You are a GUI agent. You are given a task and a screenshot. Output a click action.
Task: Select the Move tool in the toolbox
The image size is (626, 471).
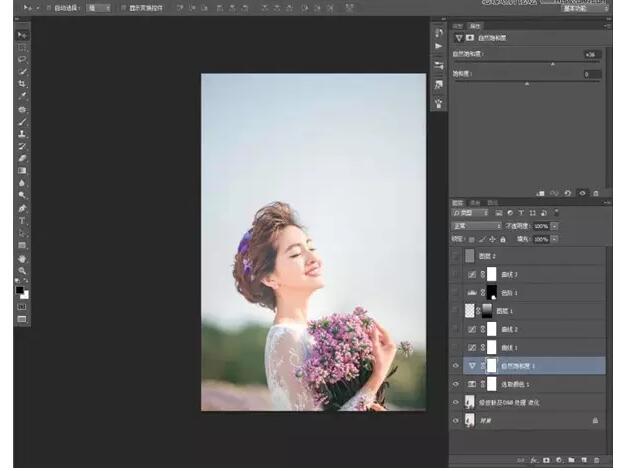click(x=22, y=35)
